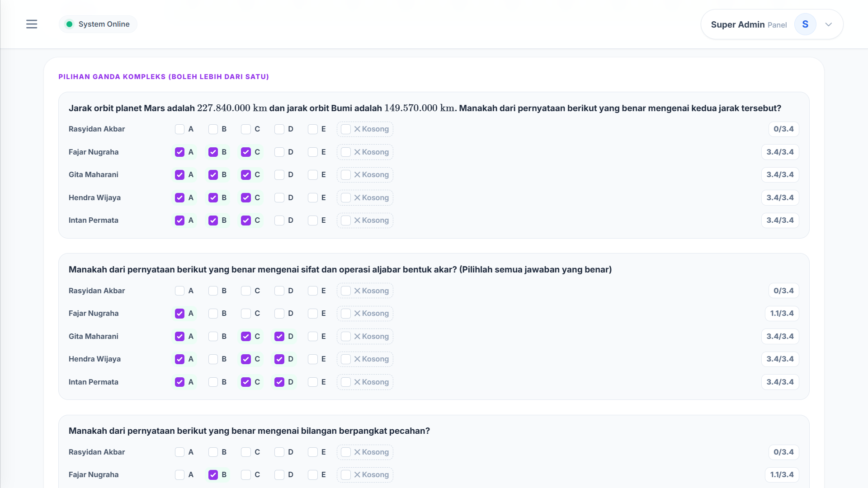The width and height of the screenshot is (868, 488).
Task: Mark Rasyidan Akbar's Mars answer as Kosong
Action: click(x=365, y=129)
